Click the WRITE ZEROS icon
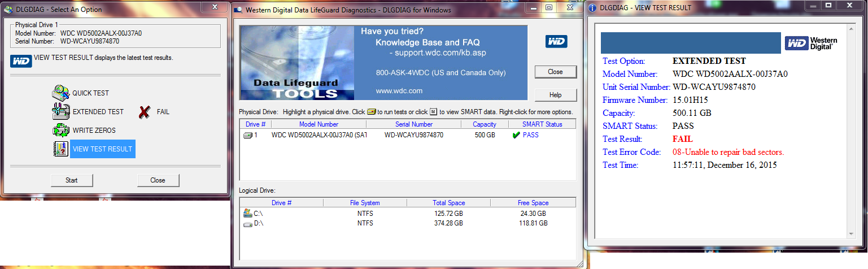 coord(60,130)
